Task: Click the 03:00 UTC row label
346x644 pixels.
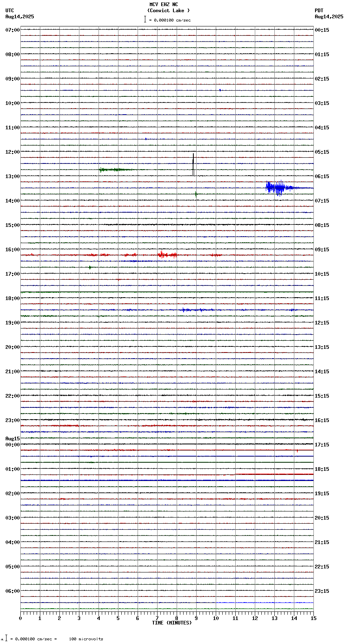Action: coord(13,518)
